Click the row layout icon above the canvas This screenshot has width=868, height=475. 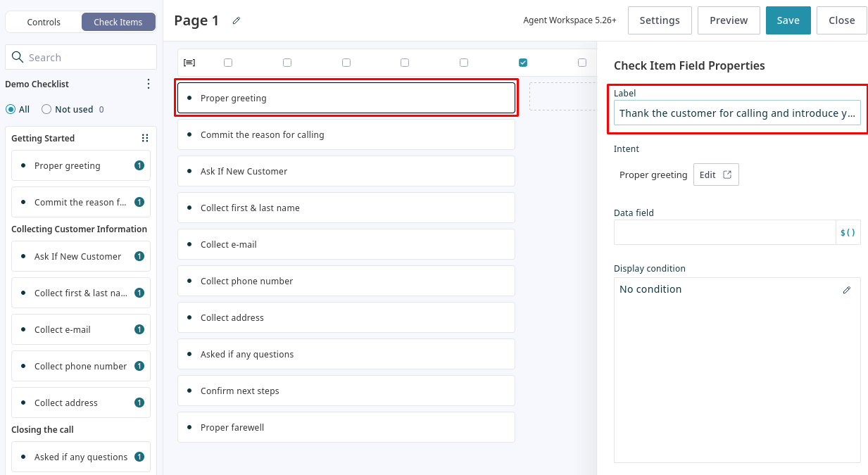[189, 63]
